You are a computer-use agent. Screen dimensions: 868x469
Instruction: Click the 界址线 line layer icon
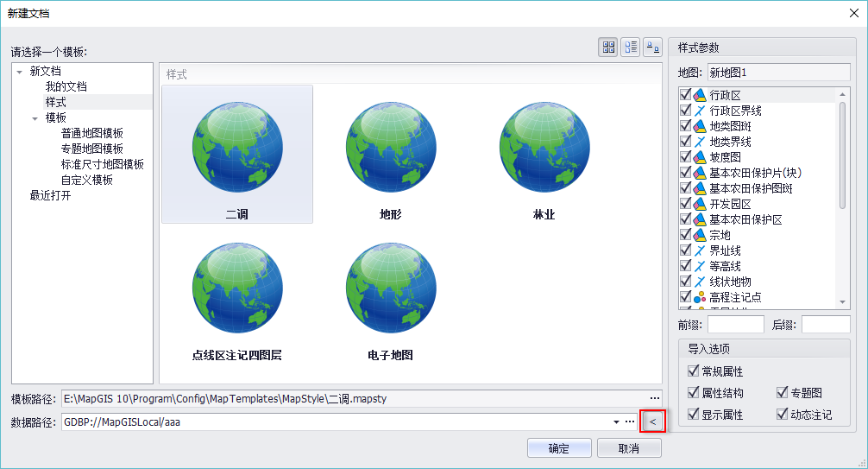(x=700, y=250)
